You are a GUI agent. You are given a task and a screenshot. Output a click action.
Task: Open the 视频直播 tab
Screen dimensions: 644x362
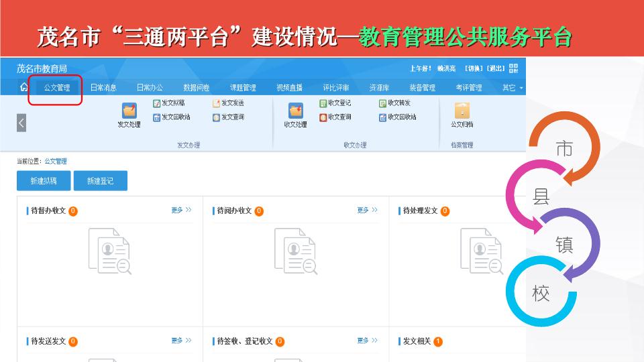tap(289, 88)
